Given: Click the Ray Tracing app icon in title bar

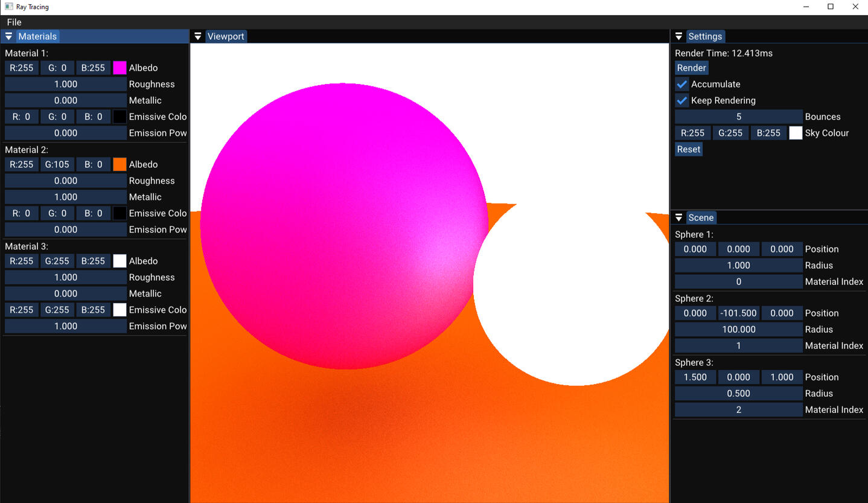Looking at the screenshot, I should pos(9,7).
